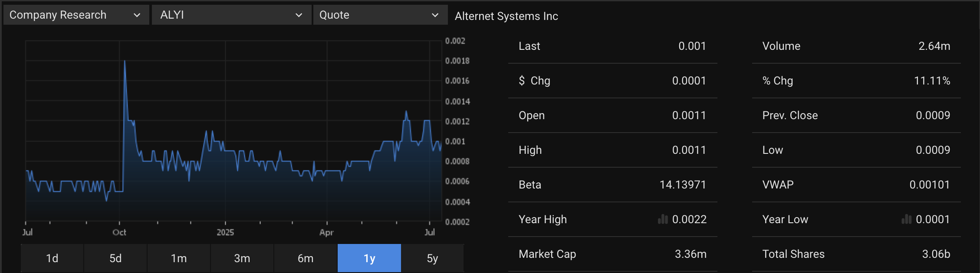The height and width of the screenshot is (273, 980).
Task: Click the VWAP value 0.00101
Action: coord(929,185)
